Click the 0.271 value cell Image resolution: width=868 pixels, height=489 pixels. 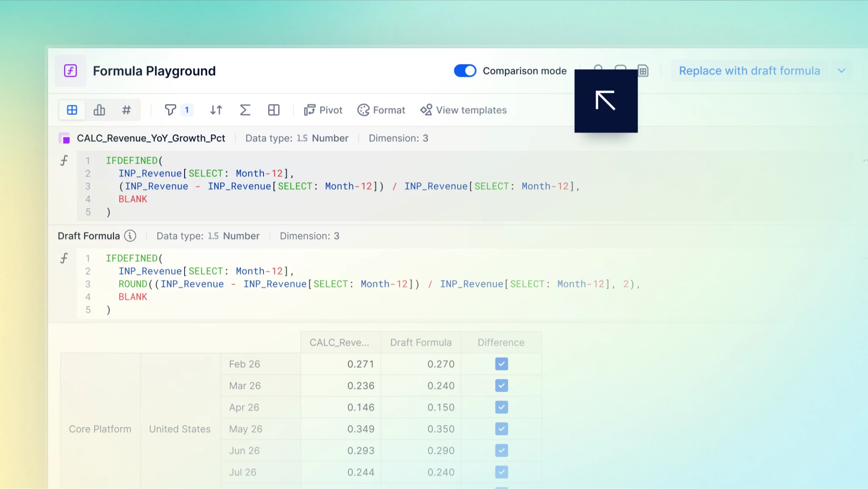pyautogui.click(x=341, y=364)
